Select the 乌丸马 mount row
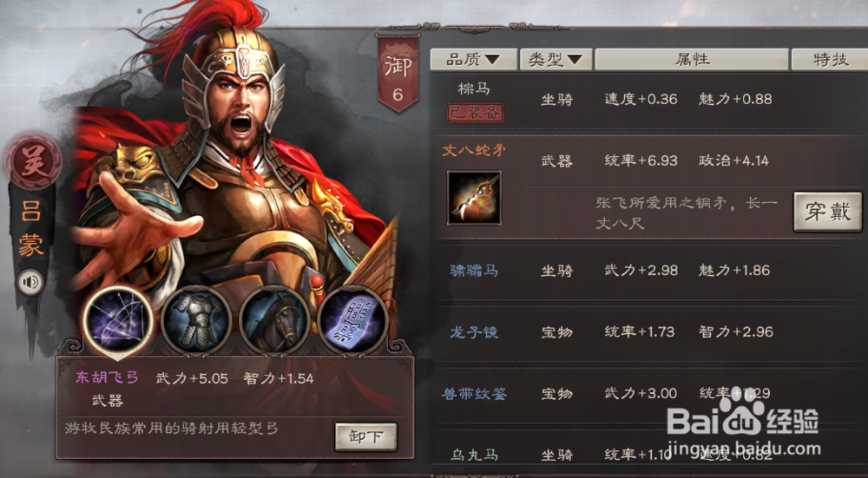 pos(651,454)
